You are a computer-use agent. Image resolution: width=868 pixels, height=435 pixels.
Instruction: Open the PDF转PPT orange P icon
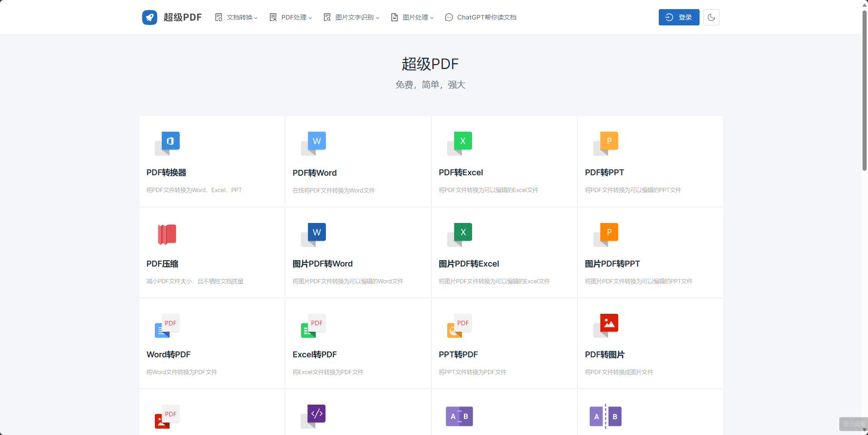(x=606, y=143)
